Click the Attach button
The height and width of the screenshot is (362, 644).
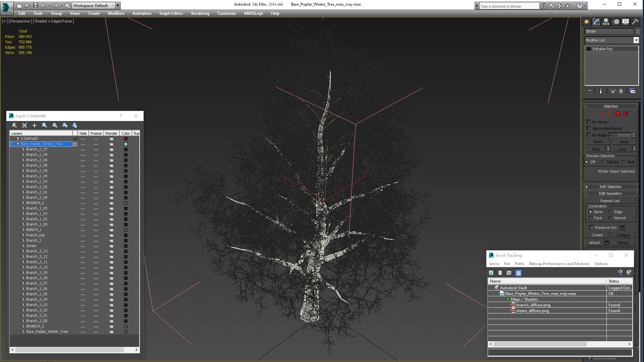coord(595,243)
